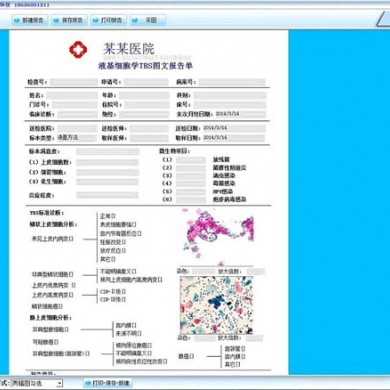This screenshot has width=390, height=390.
Task: Click the 送检医院 input field
Action: pos(77,128)
